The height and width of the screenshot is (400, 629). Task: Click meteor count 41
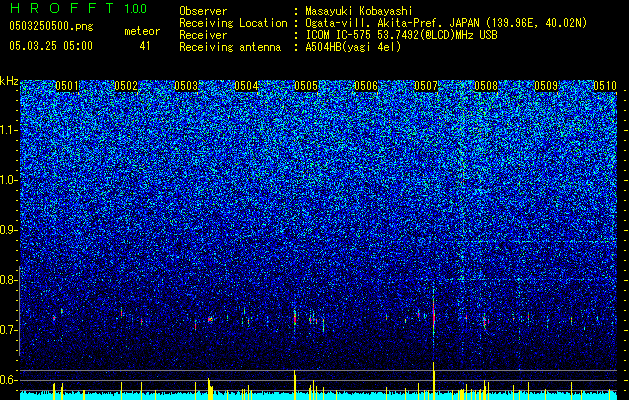(145, 46)
